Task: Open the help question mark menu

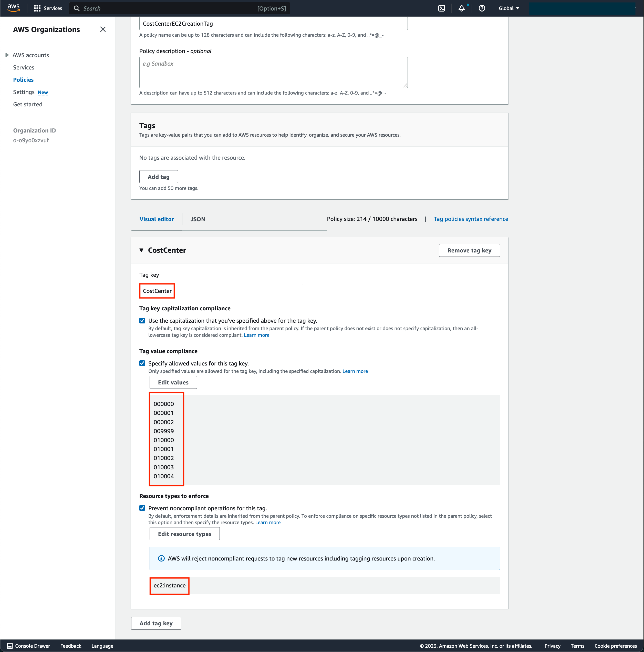Action: 482,8
